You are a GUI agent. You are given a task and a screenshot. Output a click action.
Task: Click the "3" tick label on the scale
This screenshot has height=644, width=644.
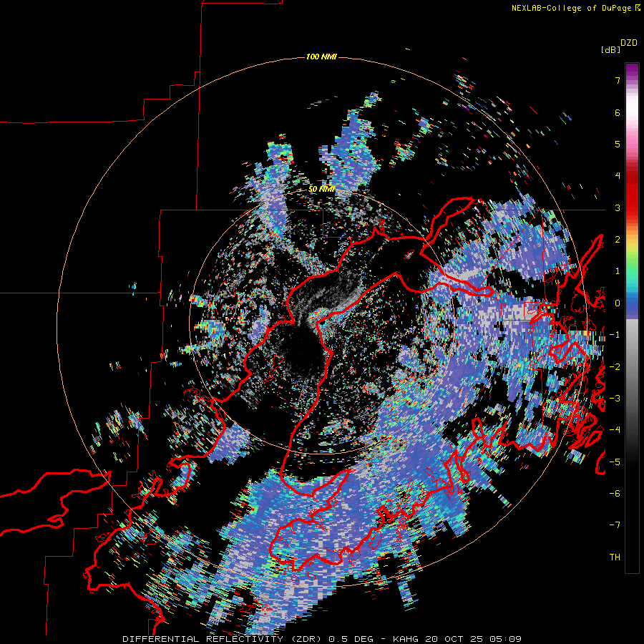pos(618,208)
